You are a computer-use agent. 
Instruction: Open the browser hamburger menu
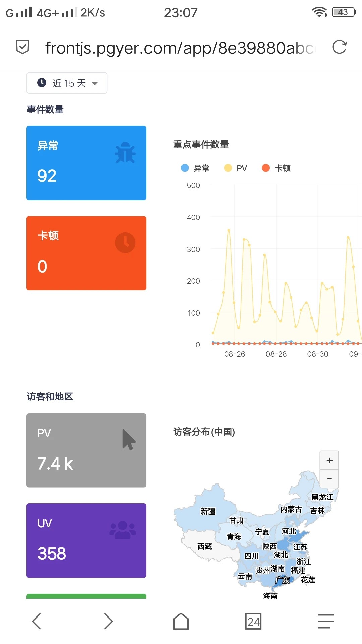(325, 621)
